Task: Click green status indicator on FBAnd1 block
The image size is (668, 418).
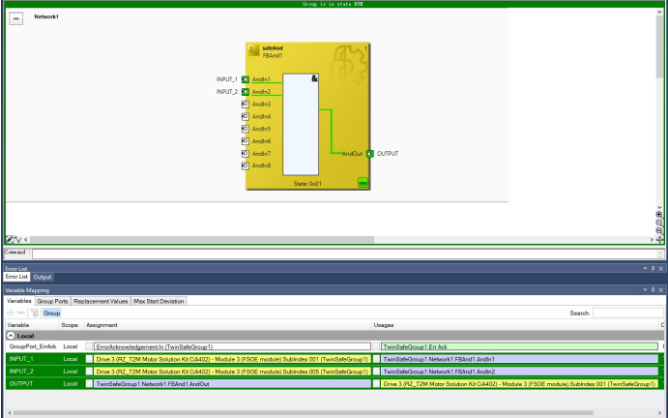Action: pos(362,183)
